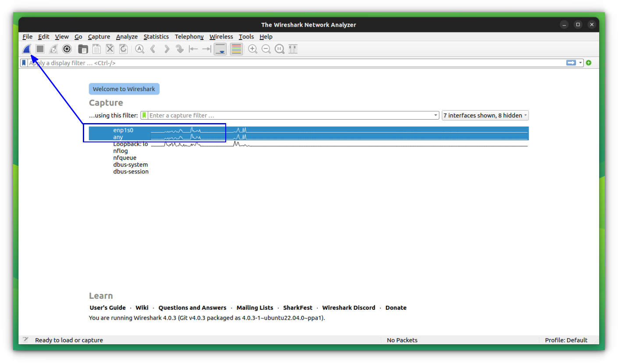This screenshot has height=364, width=618.
Task: Maximize the Wireshark window
Action: (x=578, y=25)
